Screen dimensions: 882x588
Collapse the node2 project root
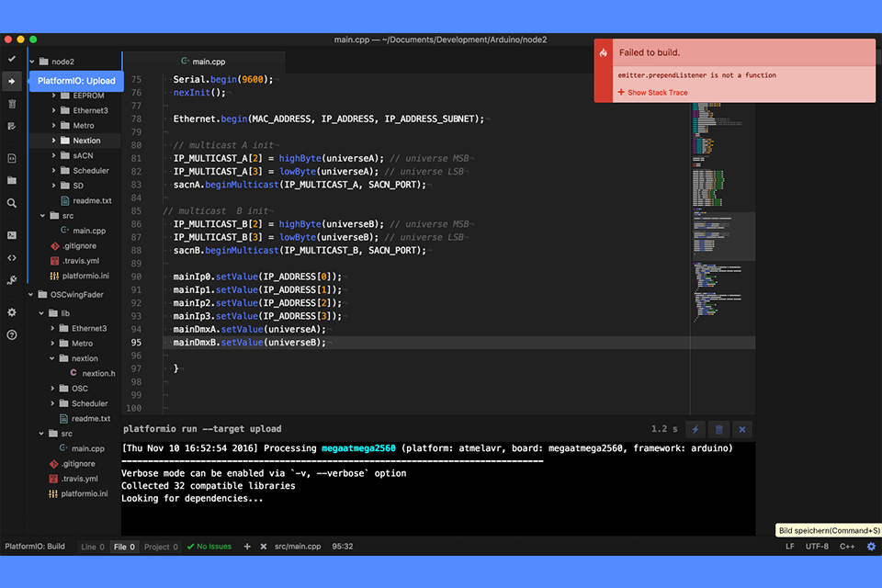click(32, 62)
